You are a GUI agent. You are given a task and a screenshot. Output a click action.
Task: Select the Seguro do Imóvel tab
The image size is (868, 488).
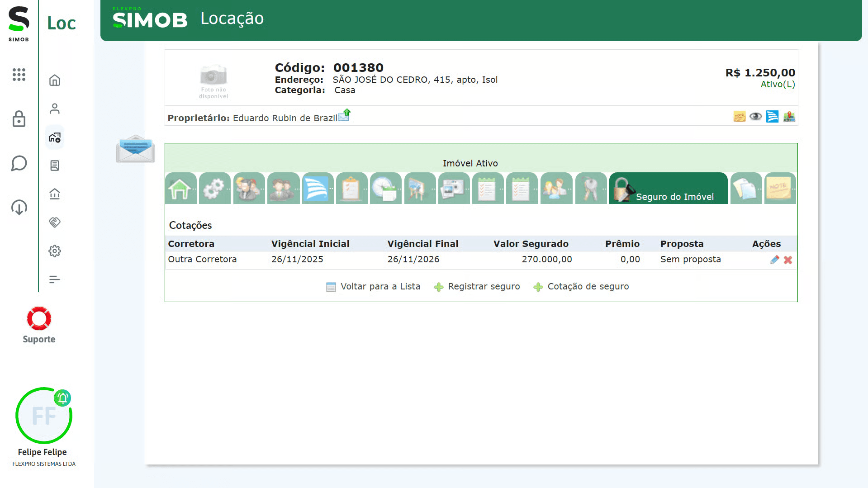pyautogui.click(x=668, y=189)
